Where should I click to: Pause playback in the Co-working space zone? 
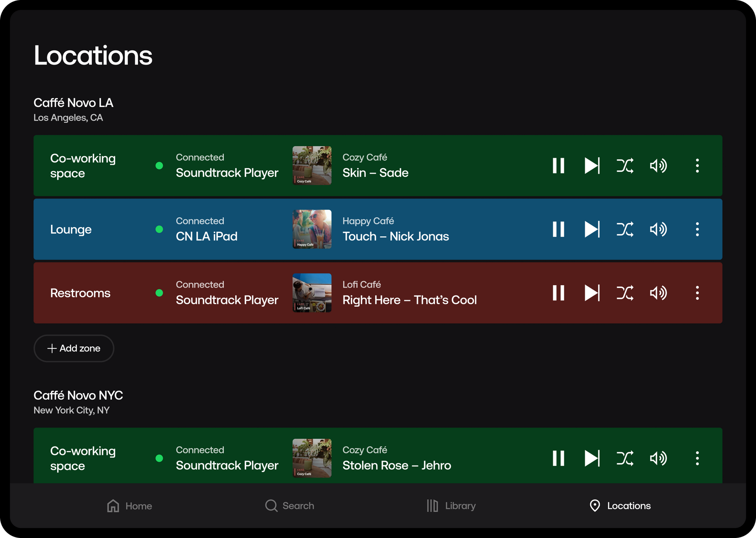pyautogui.click(x=558, y=165)
